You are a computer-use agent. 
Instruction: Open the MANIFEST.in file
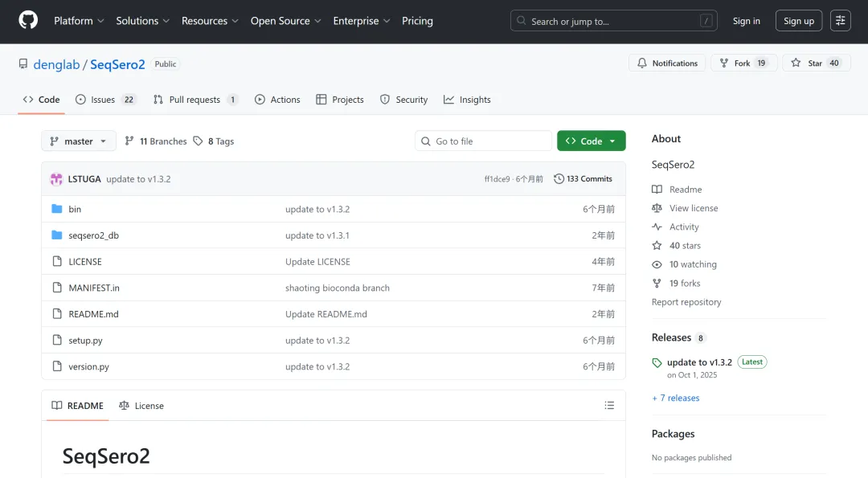pos(94,288)
